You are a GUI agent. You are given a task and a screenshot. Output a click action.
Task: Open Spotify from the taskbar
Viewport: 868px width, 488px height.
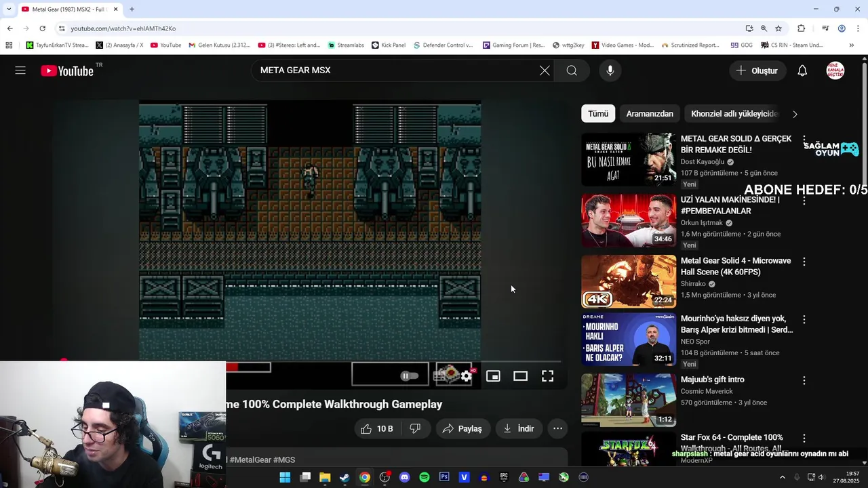tap(425, 477)
